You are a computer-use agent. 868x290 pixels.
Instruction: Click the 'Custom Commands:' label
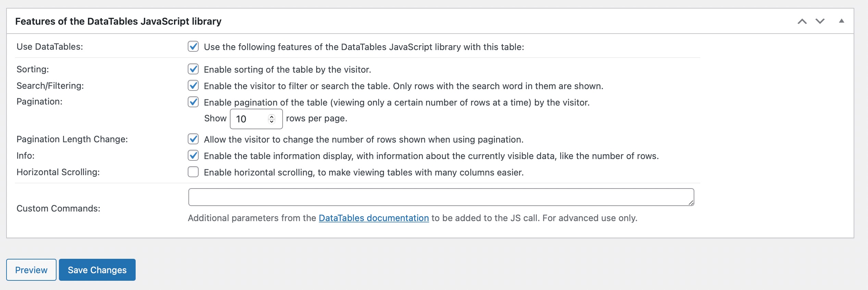(x=58, y=208)
